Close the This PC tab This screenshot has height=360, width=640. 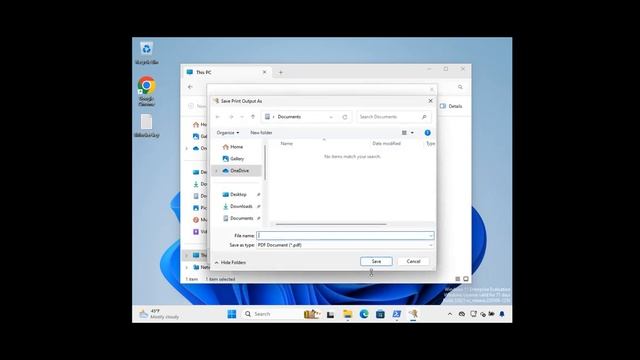tap(264, 72)
